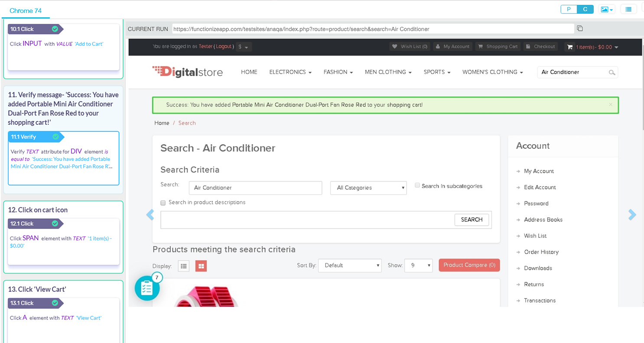Open the orange notification clipboard badge
Viewport: 644px width, 343px height.
point(147,287)
